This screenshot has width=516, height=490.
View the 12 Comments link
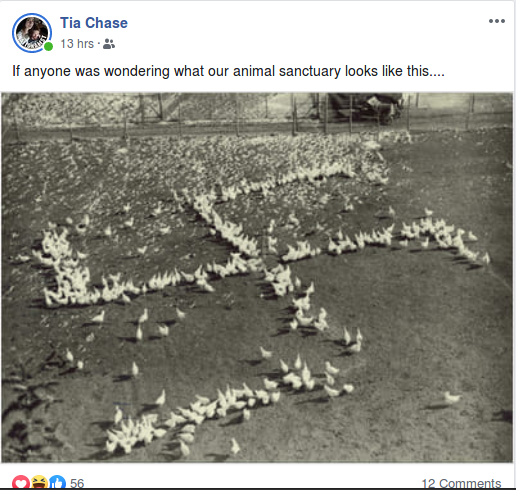(x=461, y=483)
